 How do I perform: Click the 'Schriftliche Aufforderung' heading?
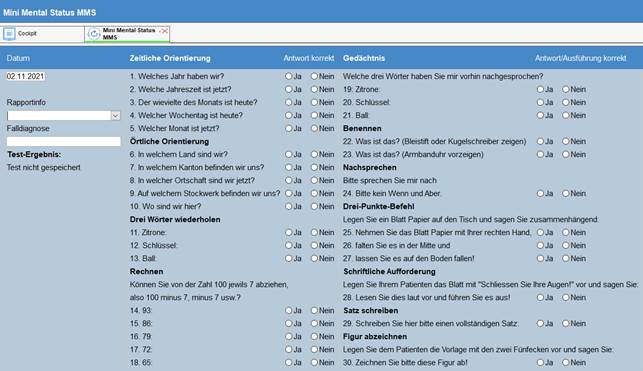390,271
